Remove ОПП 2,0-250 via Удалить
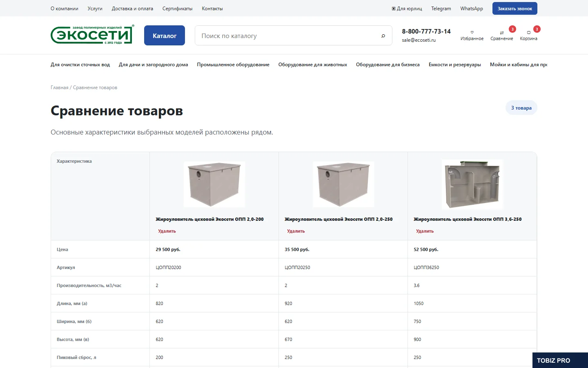The height and width of the screenshot is (368, 588). click(296, 231)
